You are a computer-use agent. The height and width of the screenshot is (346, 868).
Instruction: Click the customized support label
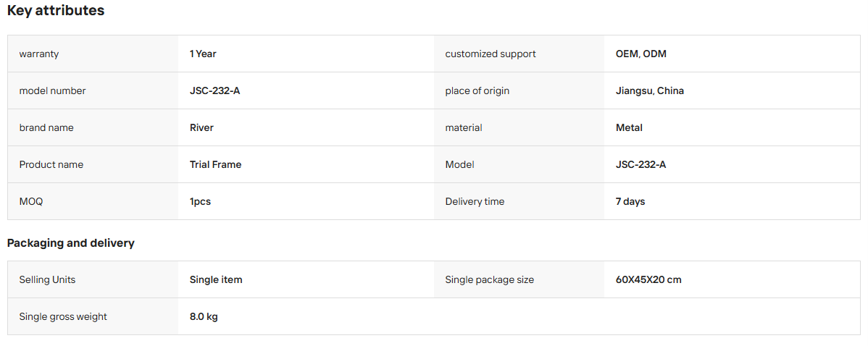click(x=491, y=54)
